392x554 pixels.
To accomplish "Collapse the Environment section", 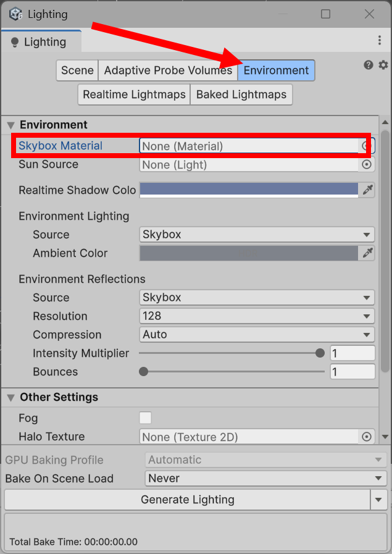I will [x=11, y=125].
